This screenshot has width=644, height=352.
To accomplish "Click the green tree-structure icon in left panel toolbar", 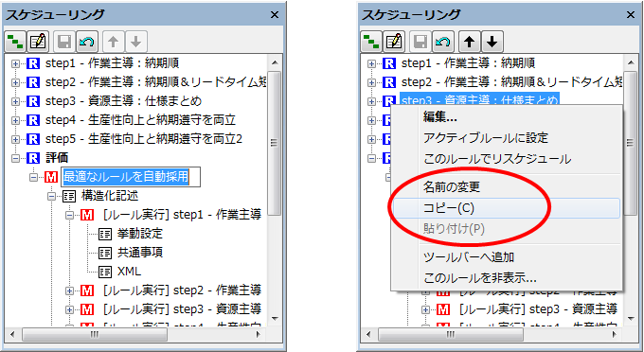I will coord(15,41).
